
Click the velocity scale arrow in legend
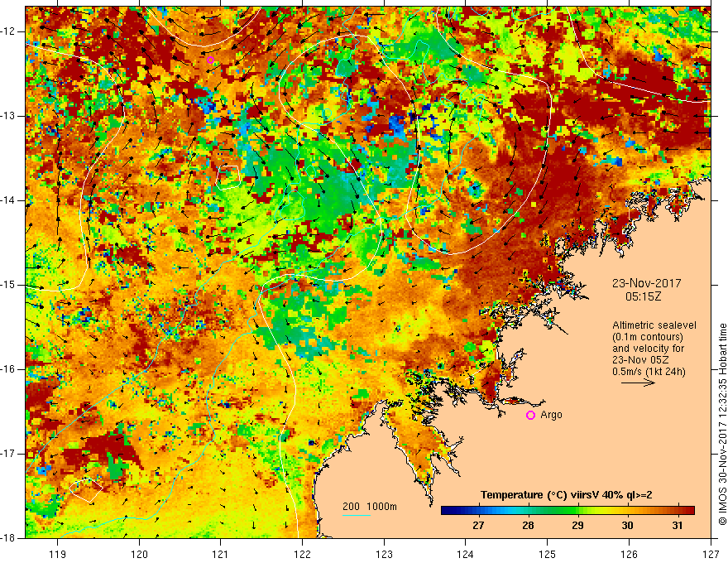(x=638, y=383)
